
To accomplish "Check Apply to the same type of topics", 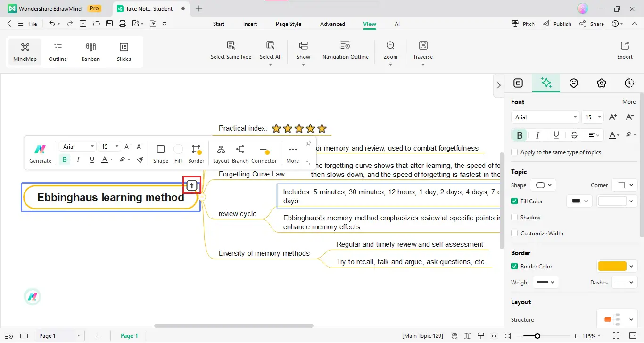I will click(514, 152).
